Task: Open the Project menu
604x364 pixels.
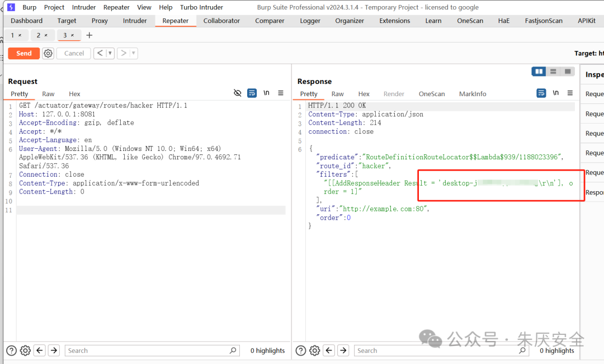Action: [x=54, y=7]
